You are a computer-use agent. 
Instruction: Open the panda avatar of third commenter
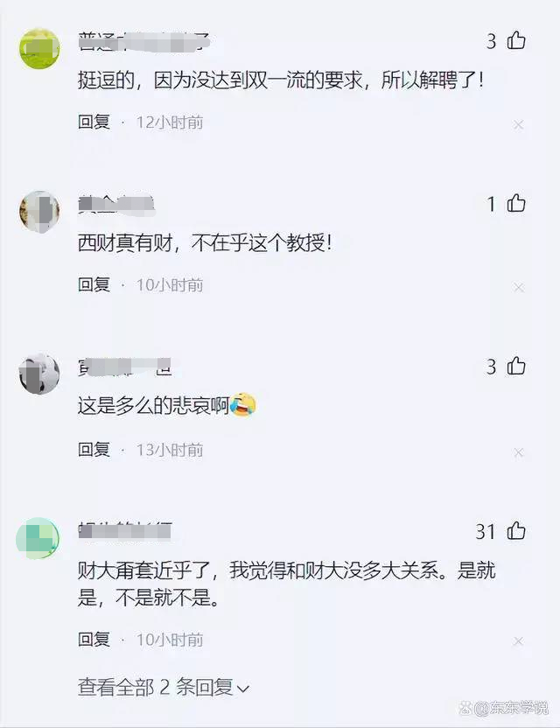pyautogui.click(x=39, y=374)
